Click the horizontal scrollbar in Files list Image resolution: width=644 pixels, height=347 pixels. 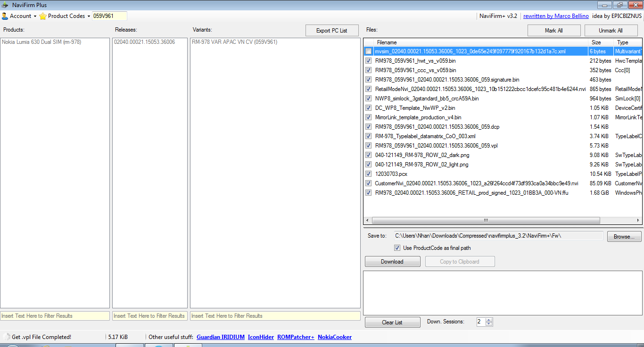click(486, 220)
